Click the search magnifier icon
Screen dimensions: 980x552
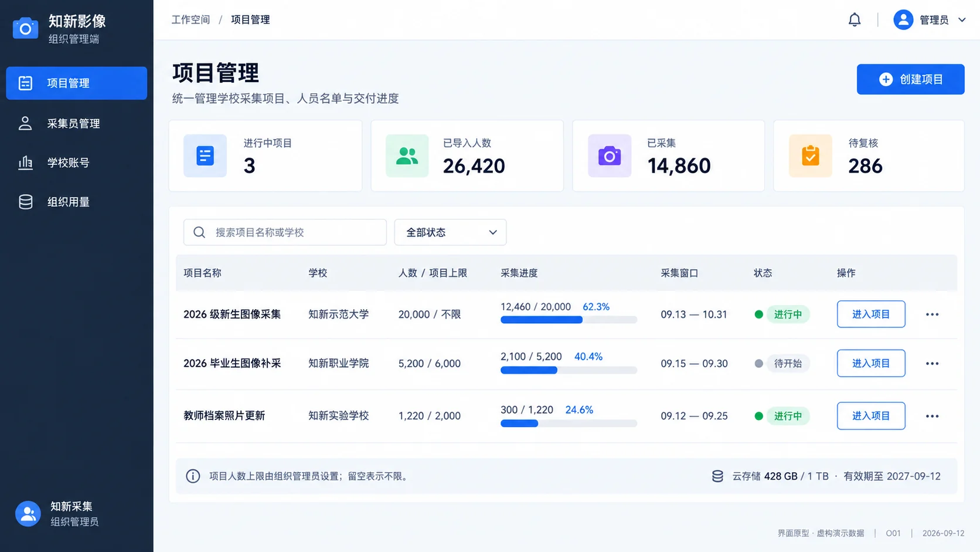199,232
